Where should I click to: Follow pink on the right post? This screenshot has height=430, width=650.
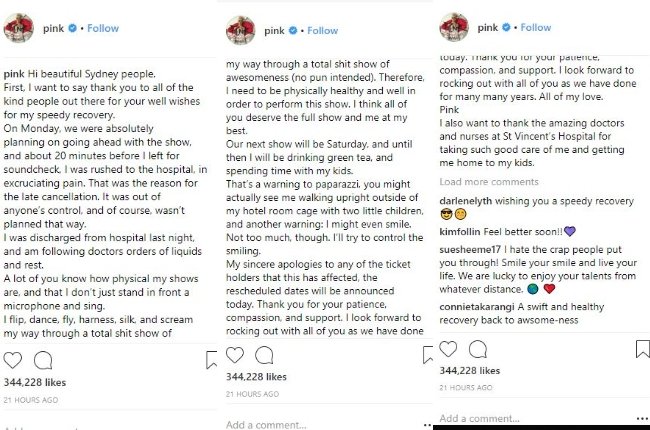[x=536, y=27]
